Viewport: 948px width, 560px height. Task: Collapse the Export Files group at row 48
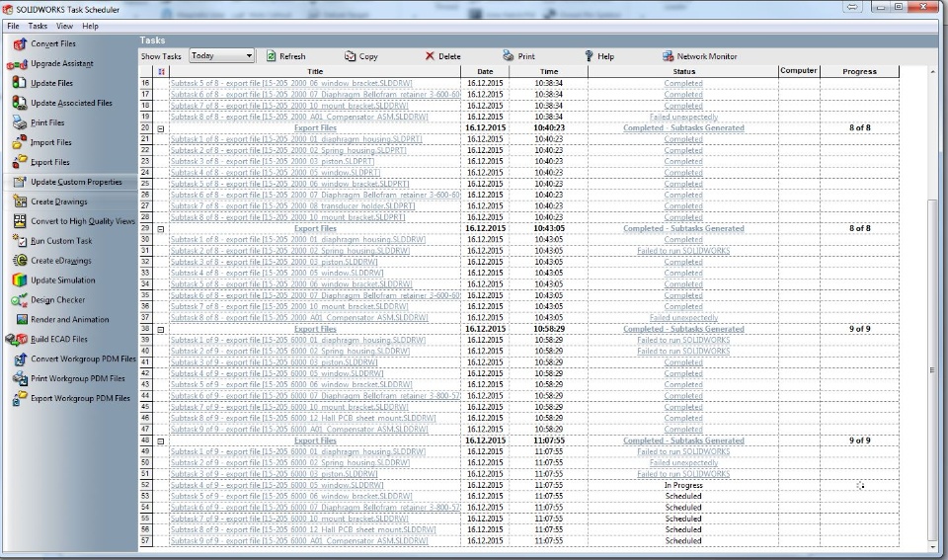point(161,441)
